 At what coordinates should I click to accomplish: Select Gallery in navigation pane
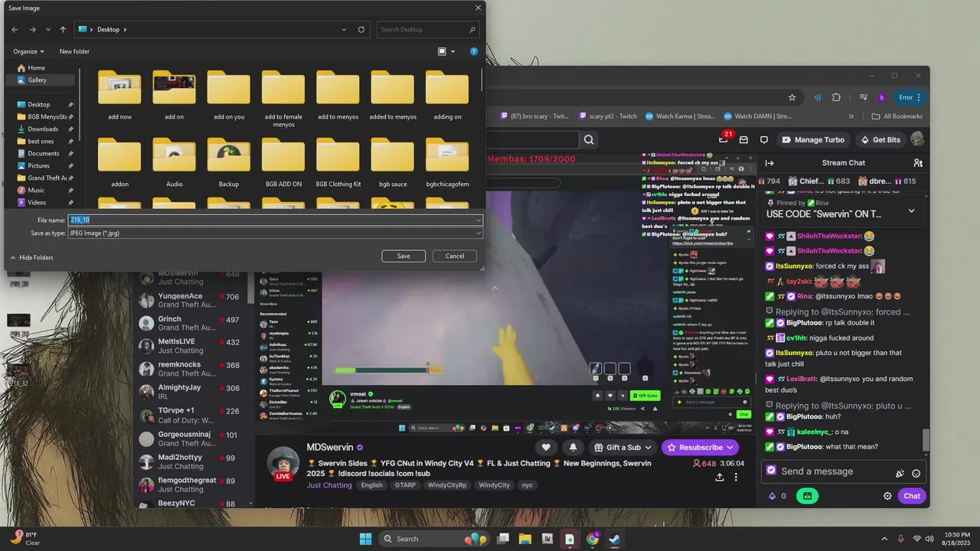tap(37, 80)
